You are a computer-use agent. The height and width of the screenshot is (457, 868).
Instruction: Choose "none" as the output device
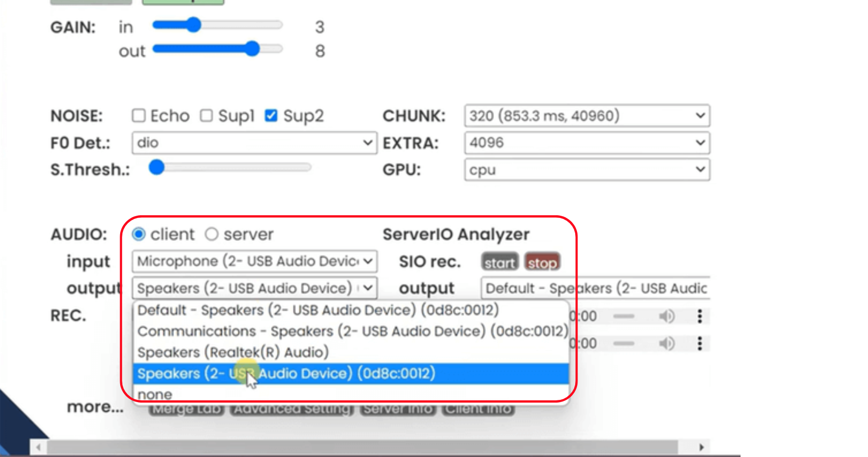point(155,394)
